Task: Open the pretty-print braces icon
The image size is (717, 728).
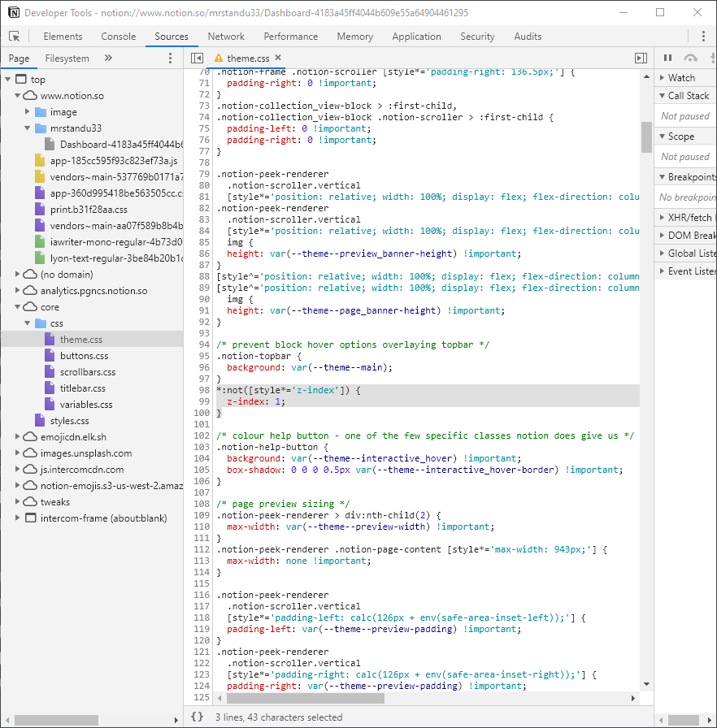Action: pos(198,716)
